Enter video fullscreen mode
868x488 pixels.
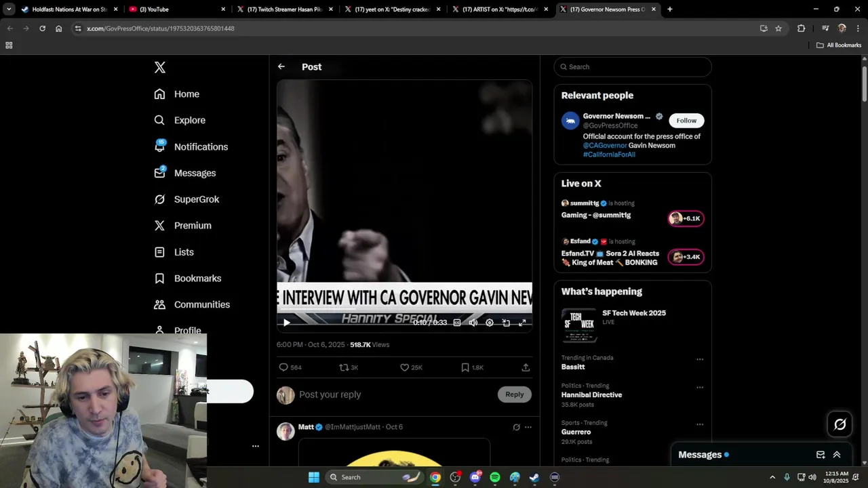[522, 323]
